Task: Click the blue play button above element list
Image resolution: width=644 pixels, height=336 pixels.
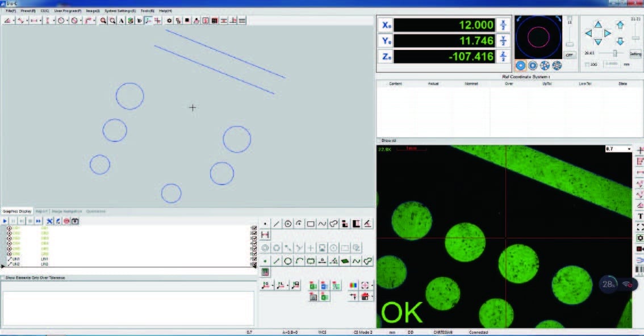Action: (x=5, y=221)
